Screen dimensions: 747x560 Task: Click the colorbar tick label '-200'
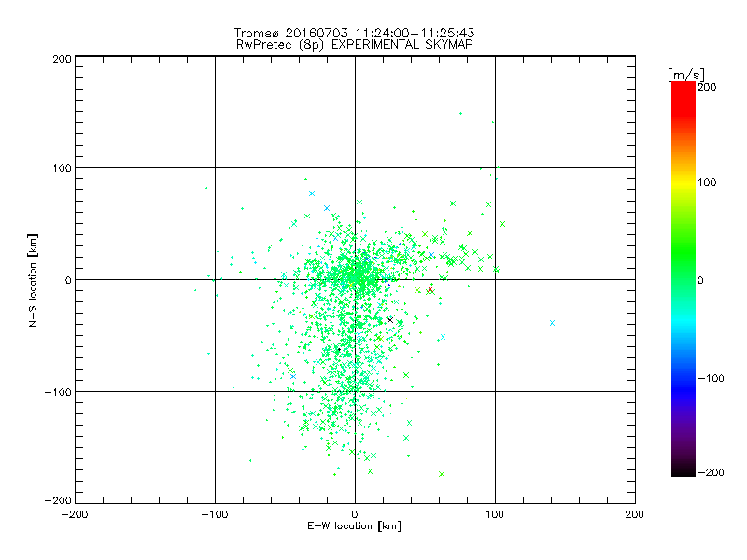pos(711,472)
